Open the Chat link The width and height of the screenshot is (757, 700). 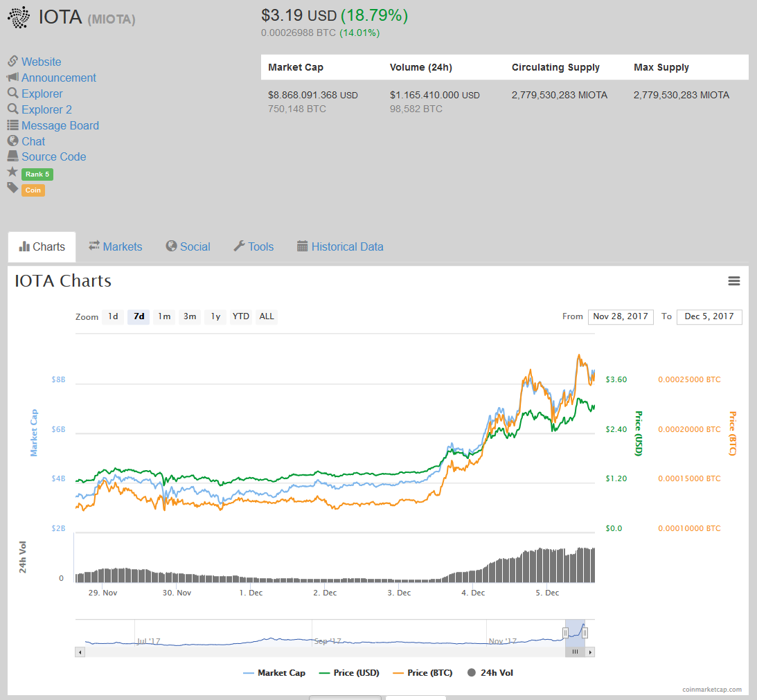coord(33,141)
